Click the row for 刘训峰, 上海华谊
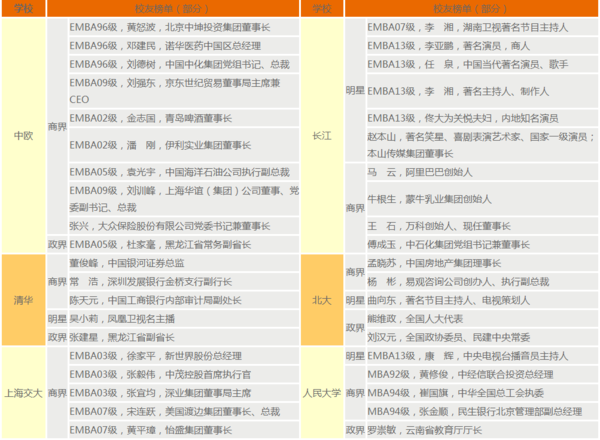The height and width of the screenshot is (440, 600). (184, 199)
